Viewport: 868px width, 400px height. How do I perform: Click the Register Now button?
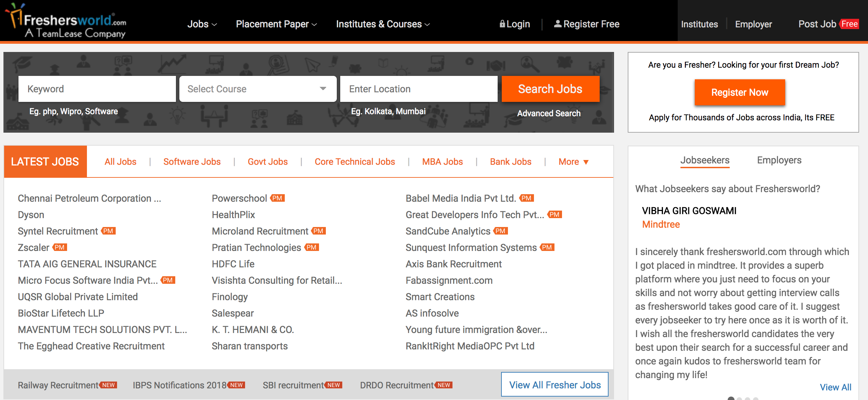point(740,92)
